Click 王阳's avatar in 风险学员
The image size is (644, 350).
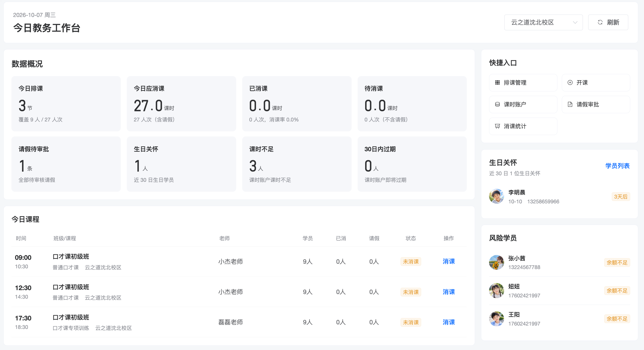497,319
